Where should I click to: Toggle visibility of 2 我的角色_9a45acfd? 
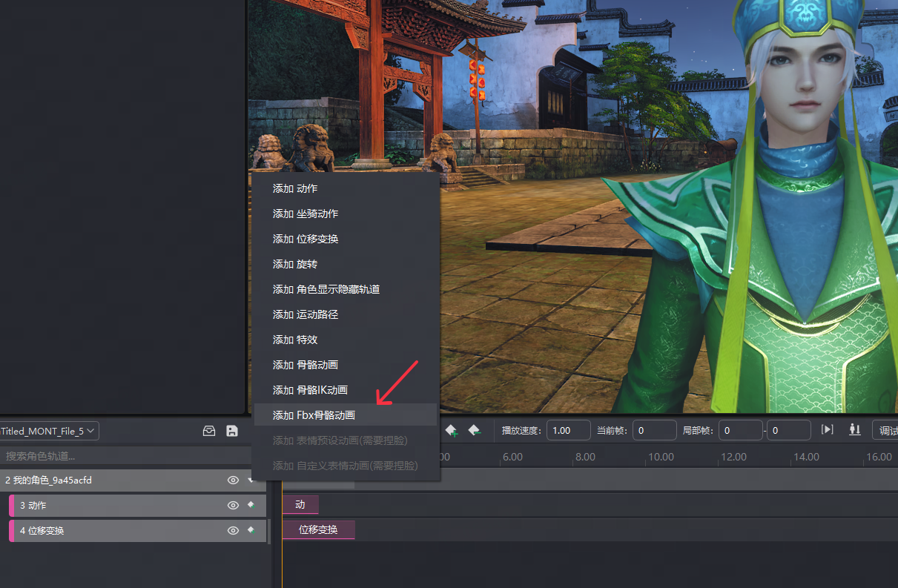(233, 480)
